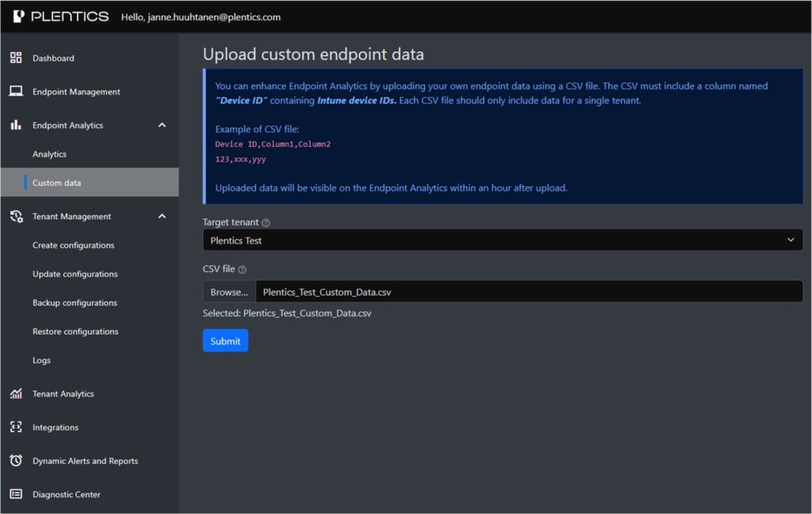
Task: Click the Tenant Analytics chart icon
Action: [x=16, y=393]
